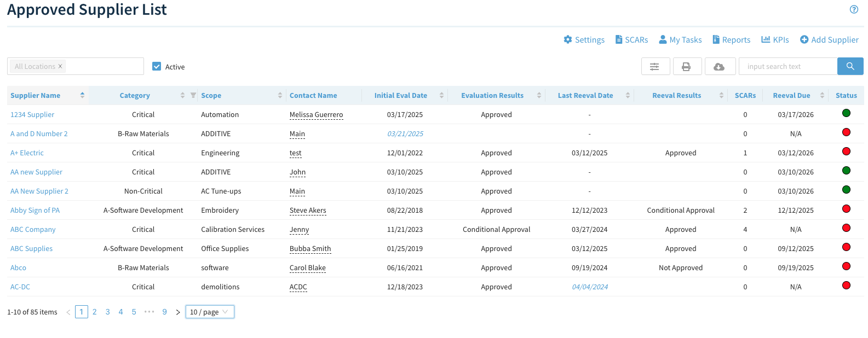Click contact Carol Blake
Screen dimensions: 868x338
307,267
